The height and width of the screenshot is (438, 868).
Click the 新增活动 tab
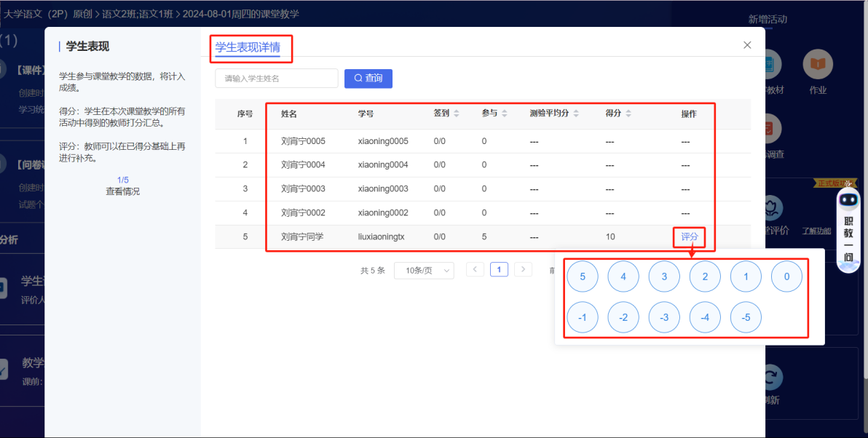tap(768, 20)
